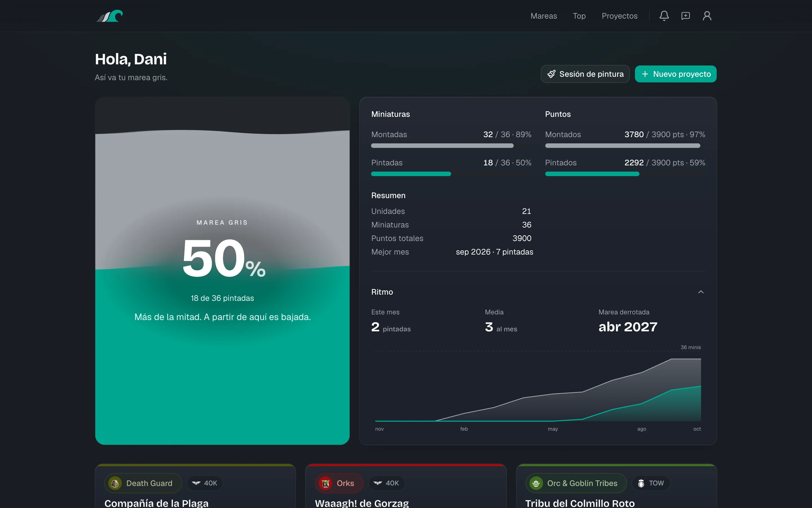Click the Unidades count 21
The image size is (812, 508).
pyautogui.click(x=526, y=211)
